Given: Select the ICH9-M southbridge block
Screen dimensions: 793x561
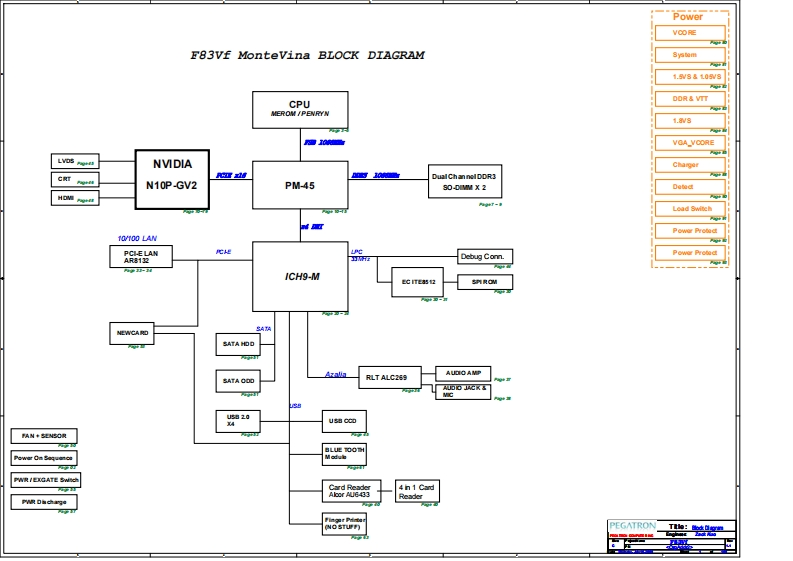Looking at the screenshot, I should (299, 276).
